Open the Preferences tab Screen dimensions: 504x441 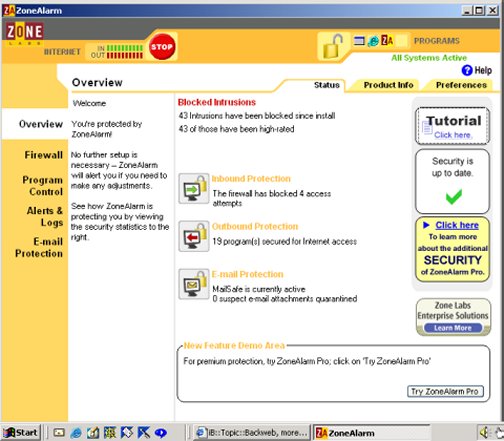(461, 85)
